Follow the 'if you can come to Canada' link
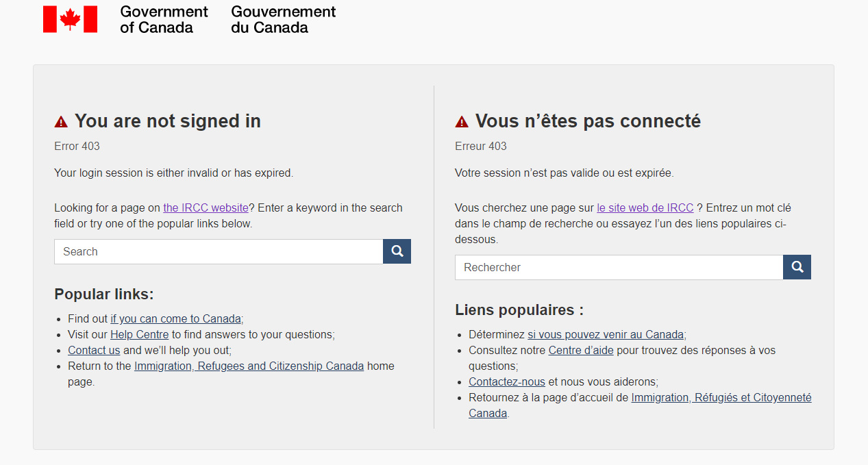Viewport: 868px width, 465px height. 176,318
